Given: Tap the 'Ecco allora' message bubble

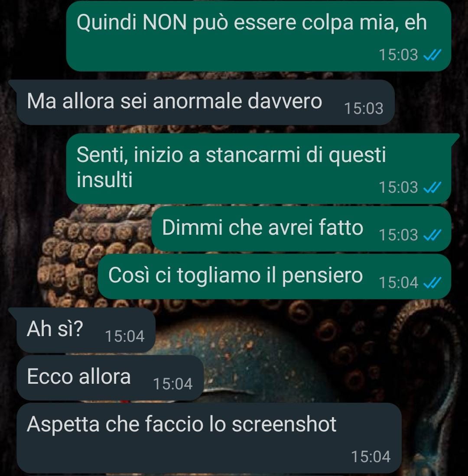Looking at the screenshot, I should tap(110, 378).
